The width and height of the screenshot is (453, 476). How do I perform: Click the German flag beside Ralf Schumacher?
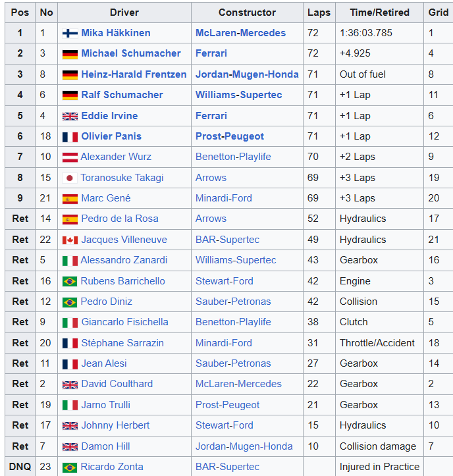point(70,95)
